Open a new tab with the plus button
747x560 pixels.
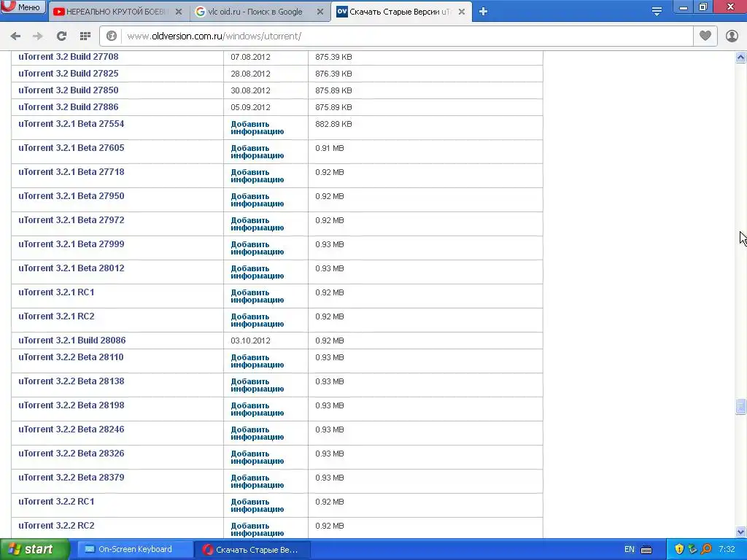pos(483,12)
